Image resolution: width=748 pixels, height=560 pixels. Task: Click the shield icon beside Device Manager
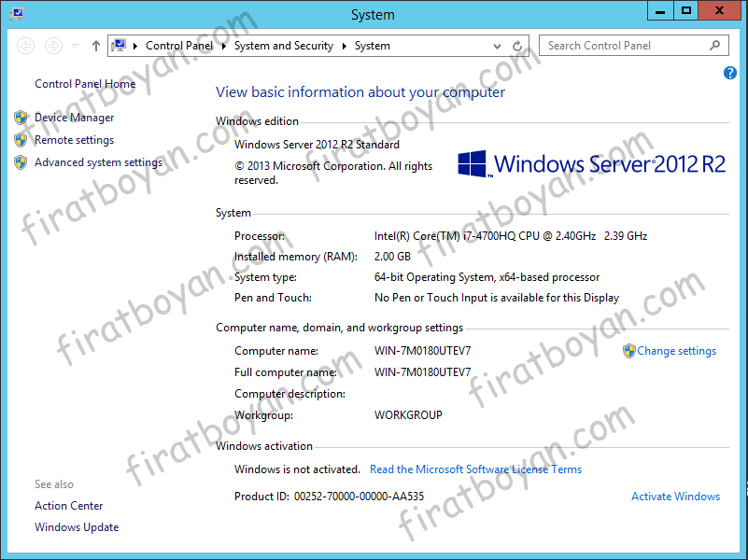pyautogui.click(x=21, y=118)
